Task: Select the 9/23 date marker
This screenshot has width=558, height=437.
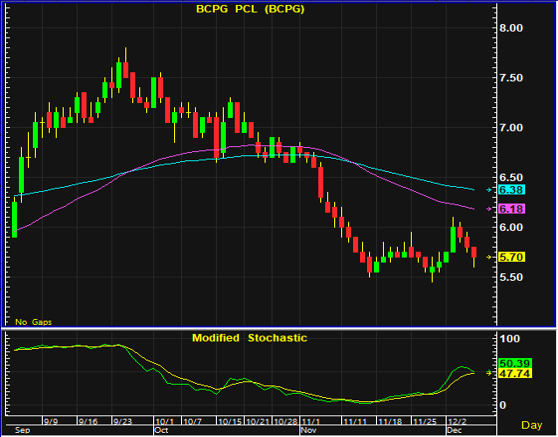Action: pos(123,422)
